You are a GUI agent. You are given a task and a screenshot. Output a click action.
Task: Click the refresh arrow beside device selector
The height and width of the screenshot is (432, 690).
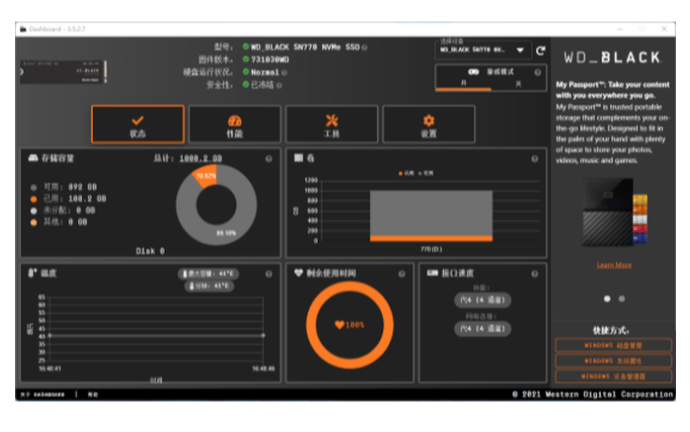click(541, 51)
